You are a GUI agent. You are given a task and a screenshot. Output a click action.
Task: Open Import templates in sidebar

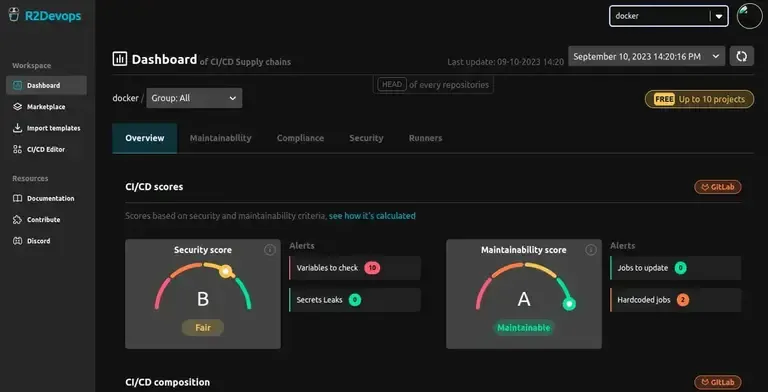pyautogui.click(x=47, y=128)
